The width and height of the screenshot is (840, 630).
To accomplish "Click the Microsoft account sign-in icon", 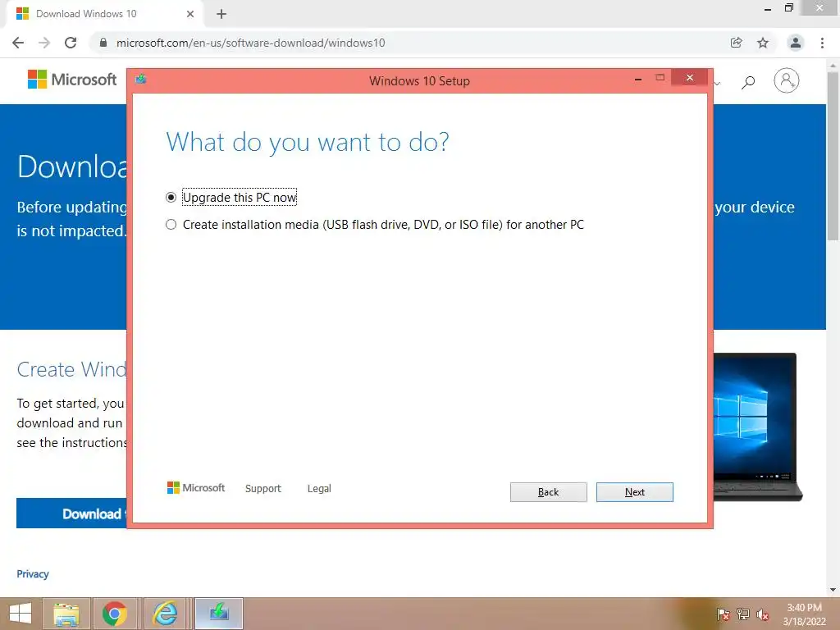I will (787, 81).
